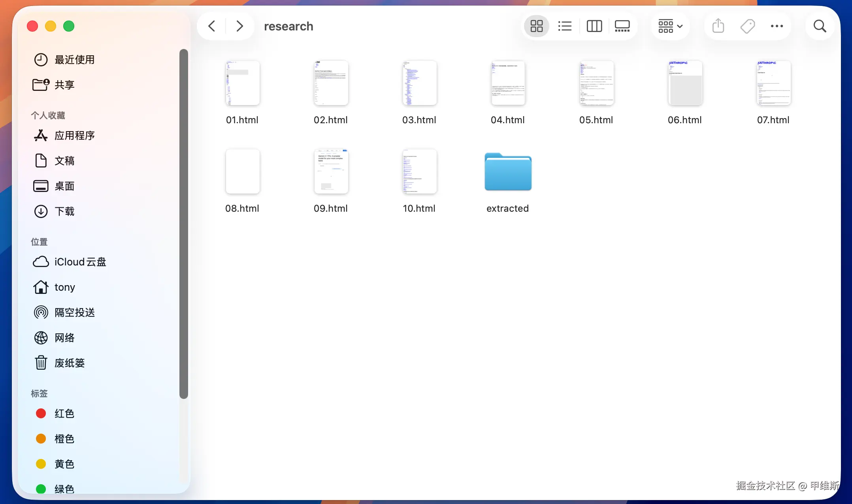Select the red 红色 tag
Viewport: 852px width, 504px height.
click(x=64, y=414)
